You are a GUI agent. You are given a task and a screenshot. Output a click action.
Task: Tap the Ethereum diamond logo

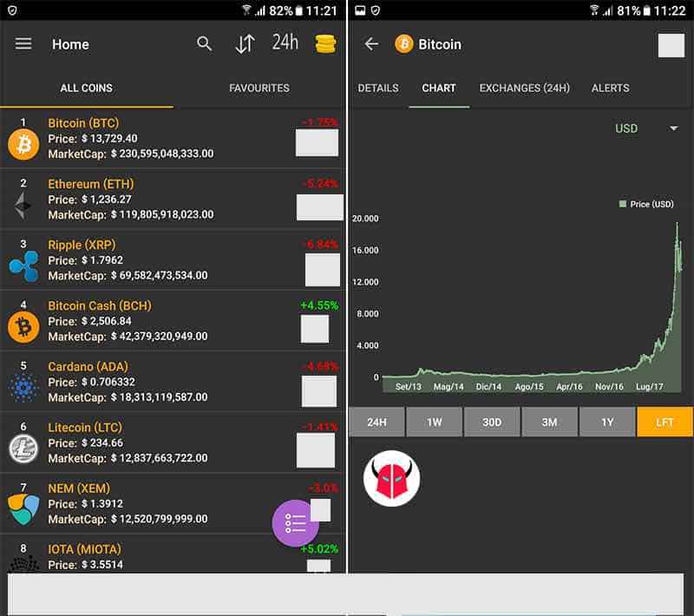point(23,206)
